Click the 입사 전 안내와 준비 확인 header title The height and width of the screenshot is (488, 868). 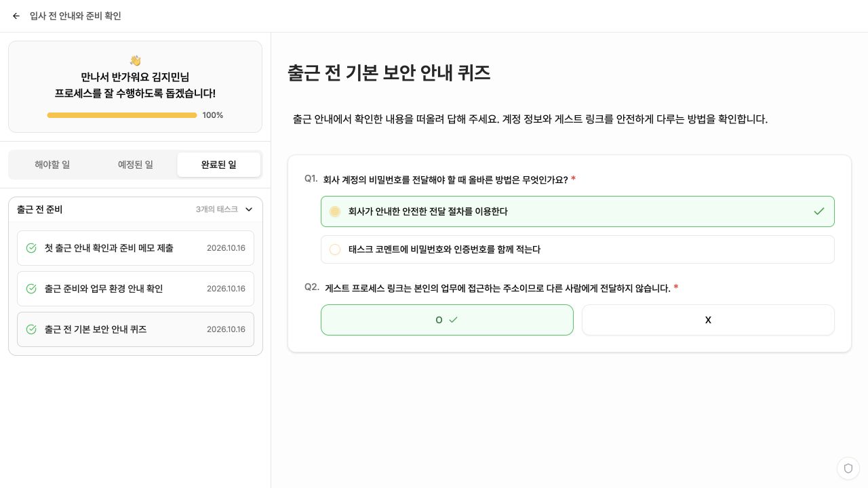[75, 16]
